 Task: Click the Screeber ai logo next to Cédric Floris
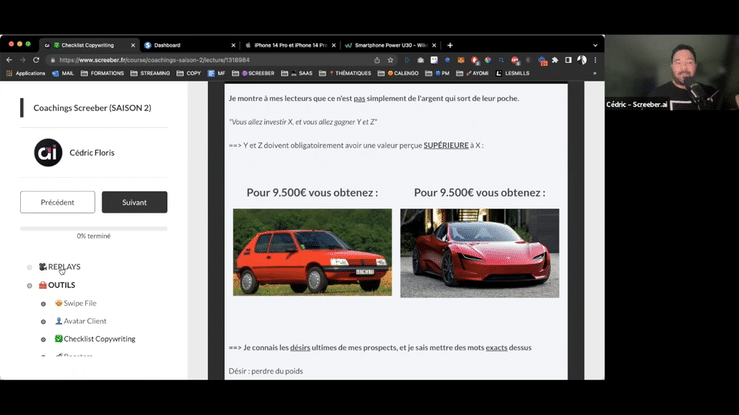48,153
